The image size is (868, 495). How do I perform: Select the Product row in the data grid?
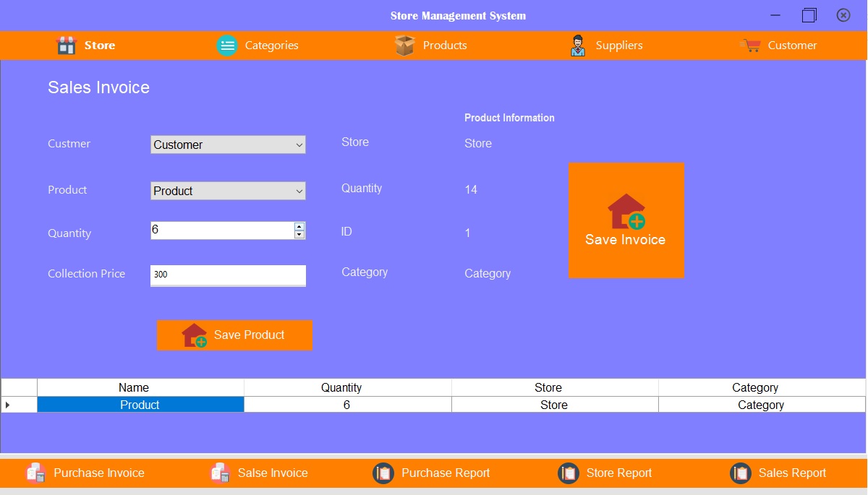click(140, 405)
